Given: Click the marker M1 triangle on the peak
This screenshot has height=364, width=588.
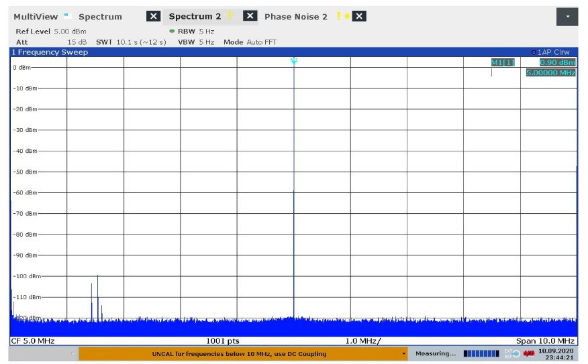Looking at the screenshot, I should (293, 61).
